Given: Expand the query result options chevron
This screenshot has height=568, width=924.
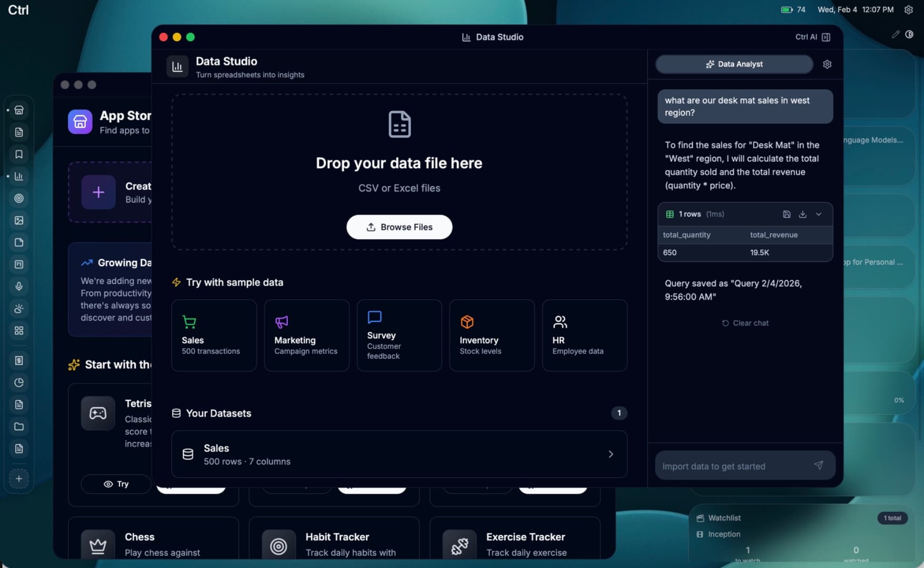Looking at the screenshot, I should pos(819,214).
